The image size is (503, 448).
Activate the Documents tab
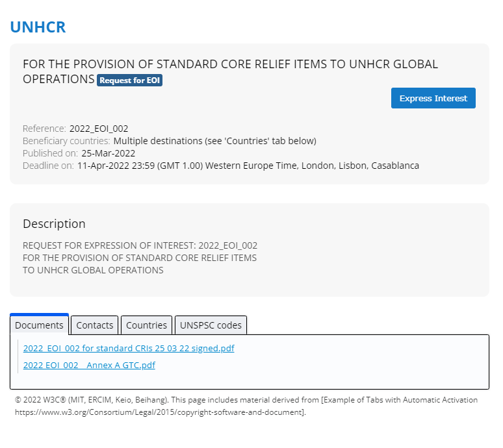39,325
